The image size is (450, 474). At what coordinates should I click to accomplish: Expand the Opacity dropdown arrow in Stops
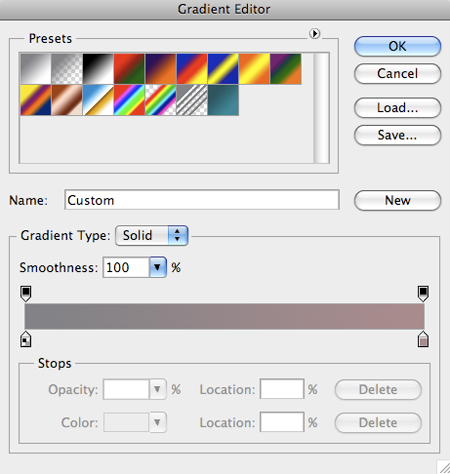coord(158,389)
